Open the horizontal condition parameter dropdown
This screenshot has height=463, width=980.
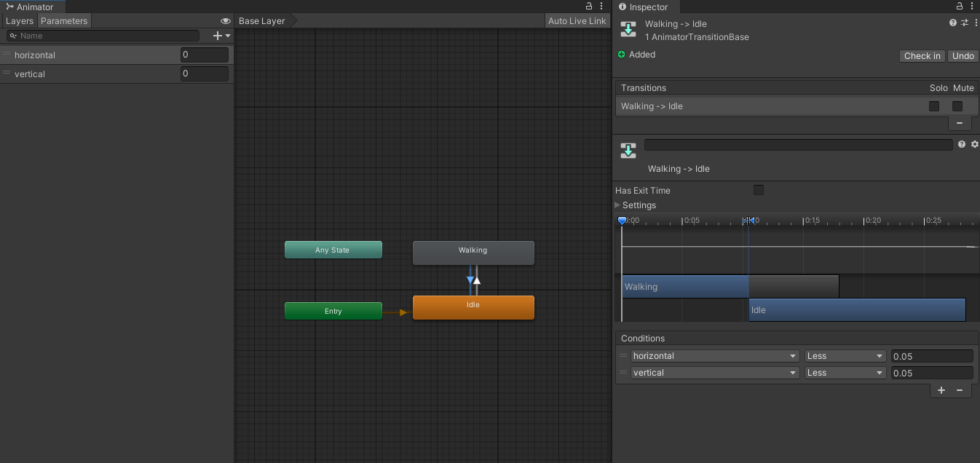714,355
